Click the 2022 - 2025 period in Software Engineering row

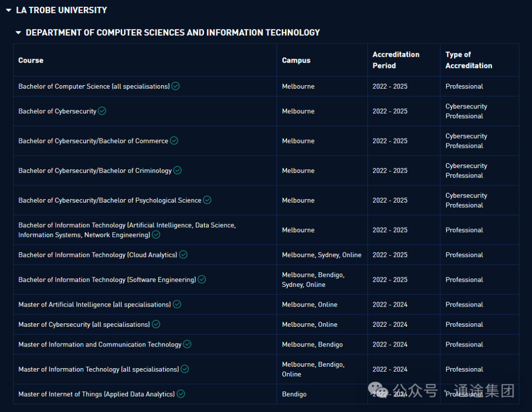pyautogui.click(x=390, y=279)
